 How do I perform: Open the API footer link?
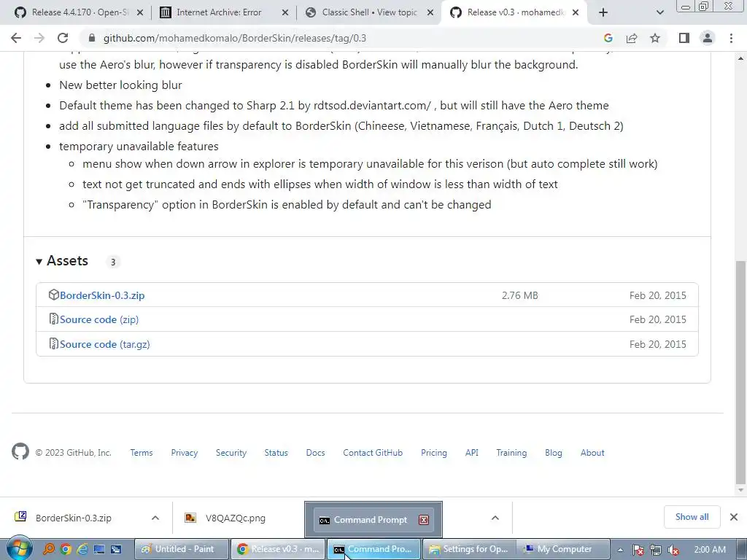pos(472,453)
